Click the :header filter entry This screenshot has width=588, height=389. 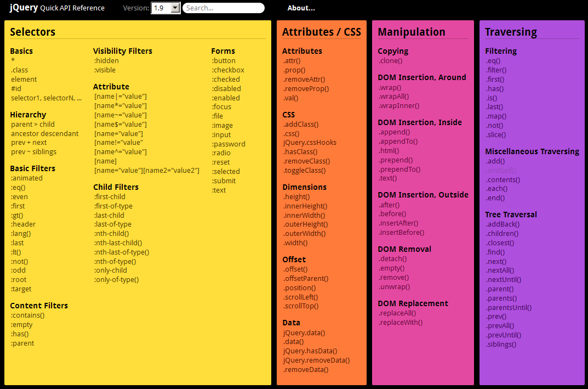click(x=23, y=224)
